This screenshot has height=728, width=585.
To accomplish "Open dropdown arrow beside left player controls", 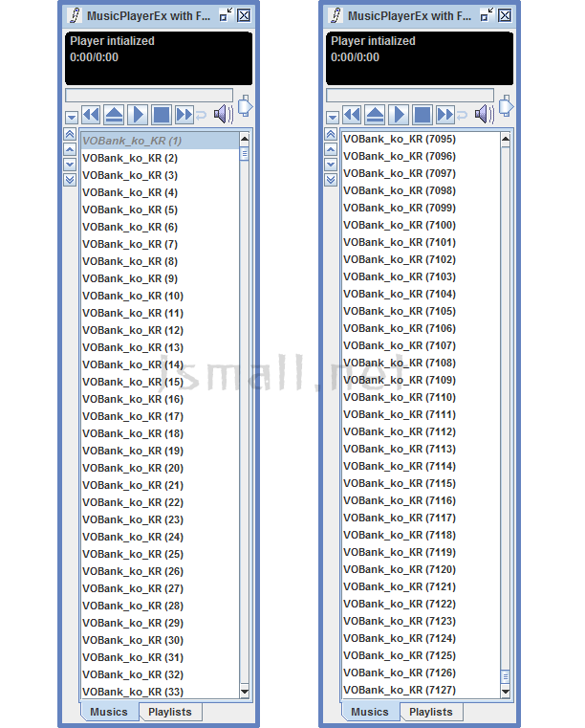I will tap(71, 117).
